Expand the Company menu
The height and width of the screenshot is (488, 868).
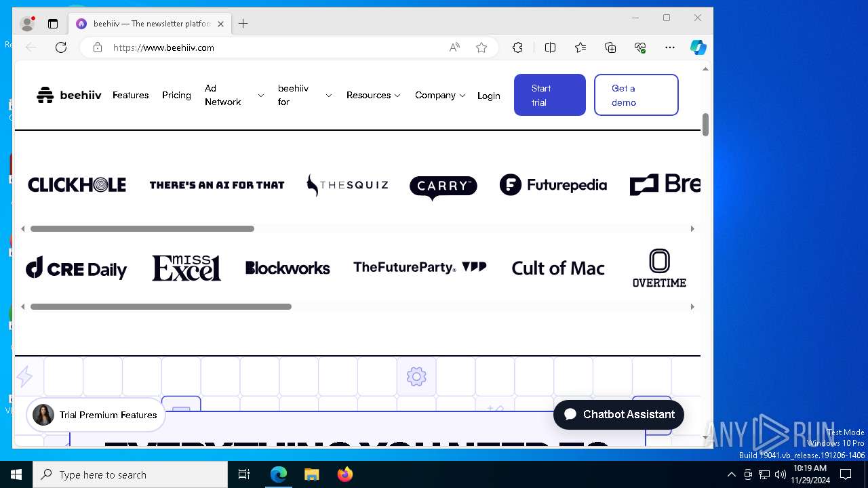point(440,96)
